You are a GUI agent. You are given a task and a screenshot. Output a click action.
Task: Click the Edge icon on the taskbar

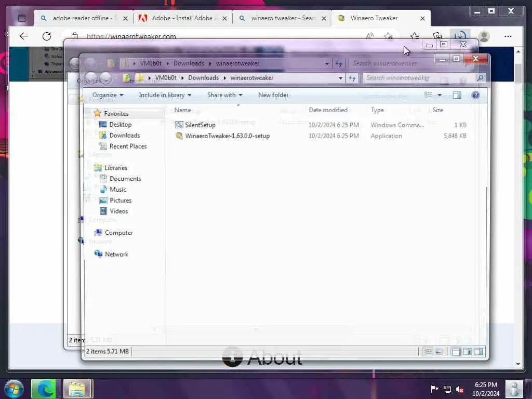tap(46, 389)
